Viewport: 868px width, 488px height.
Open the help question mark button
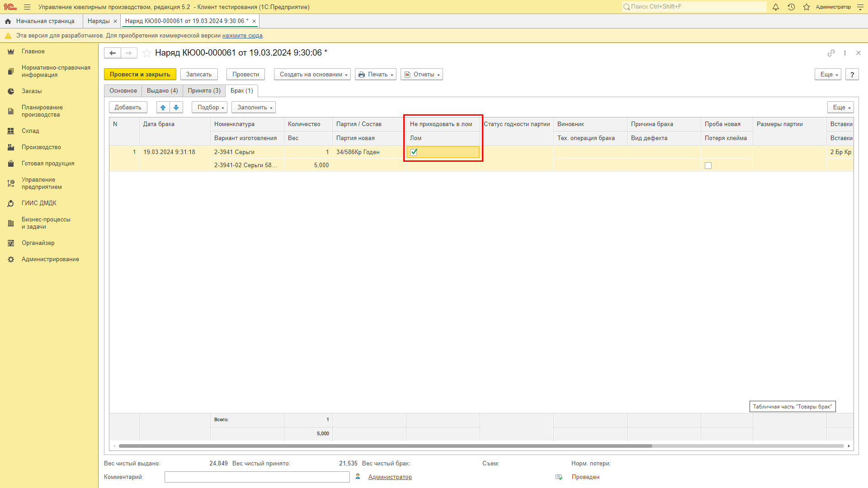[852, 75]
